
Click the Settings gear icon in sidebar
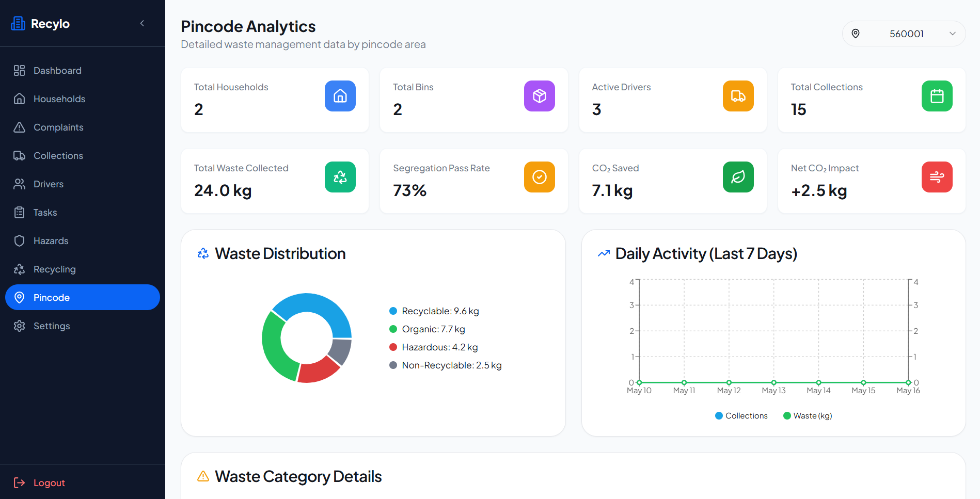(19, 326)
